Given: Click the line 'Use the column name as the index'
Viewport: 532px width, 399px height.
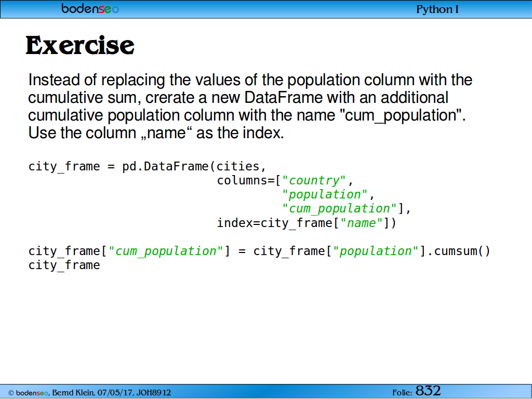Looking at the screenshot, I should tap(156, 133).
